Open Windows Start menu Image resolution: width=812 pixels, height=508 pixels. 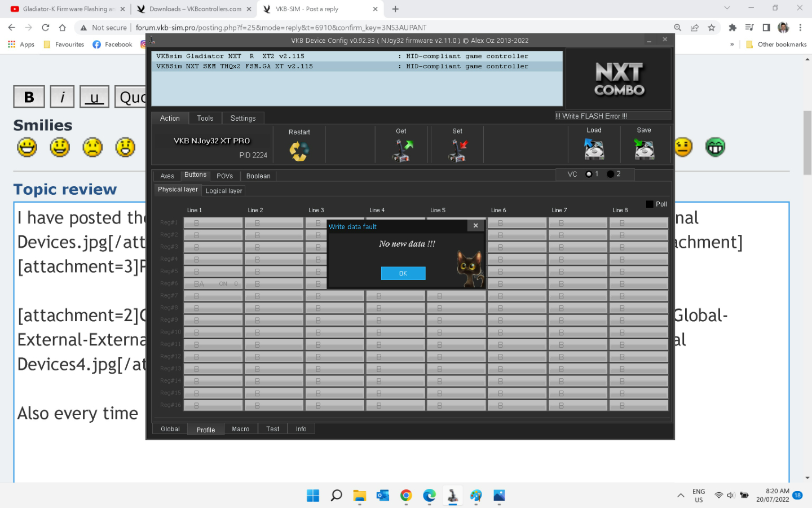(x=313, y=496)
